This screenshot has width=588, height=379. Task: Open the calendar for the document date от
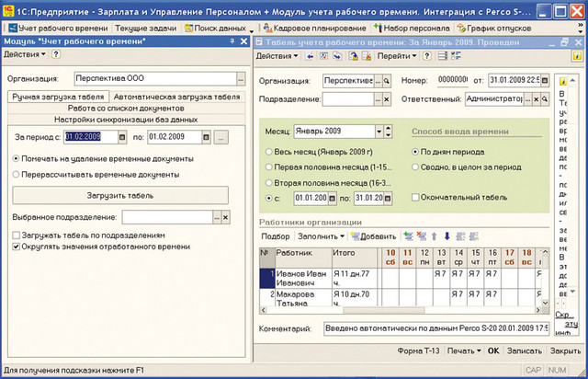tap(545, 80)
